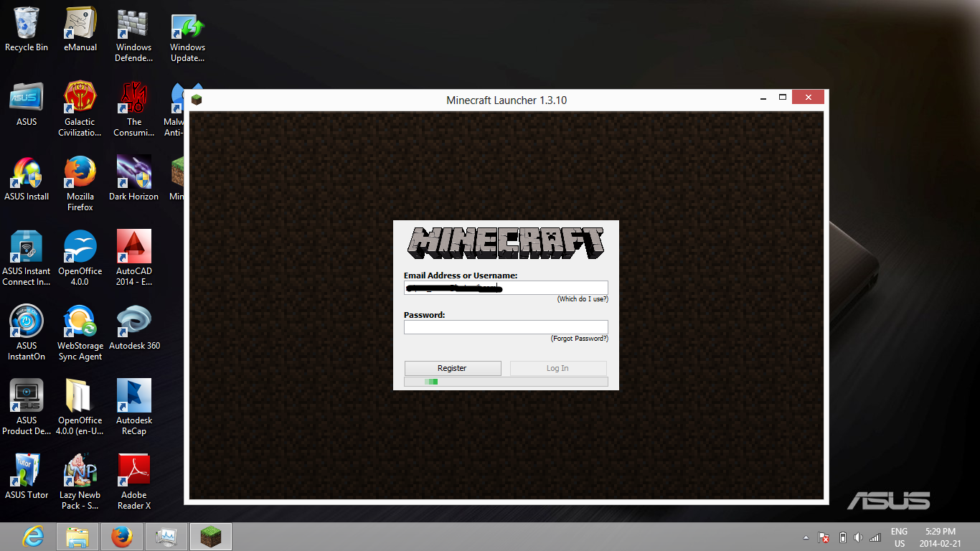Select the OpenOffice 4.0.0 (en-US) folder
The width and height of the screenshot is (980, 551).
(x=80, y=408)
